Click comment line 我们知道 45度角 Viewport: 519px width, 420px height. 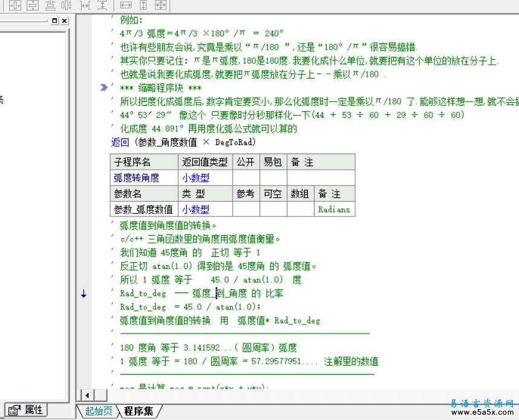(191, 253)
